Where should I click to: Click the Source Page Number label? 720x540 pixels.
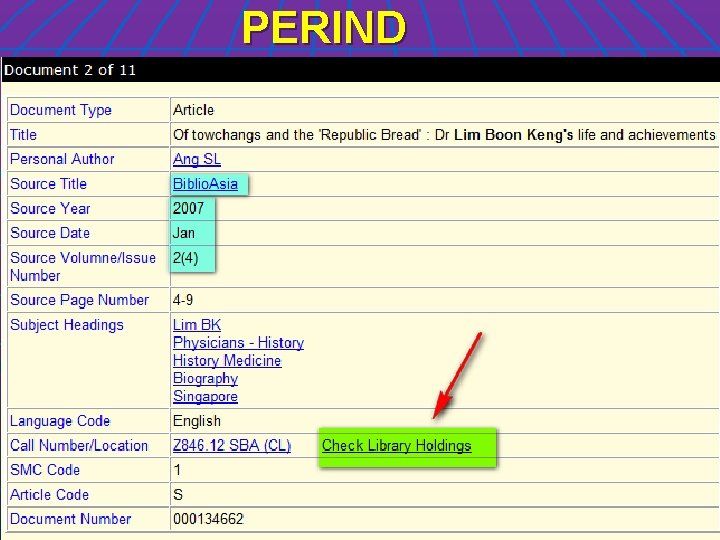tap(79, 300)
